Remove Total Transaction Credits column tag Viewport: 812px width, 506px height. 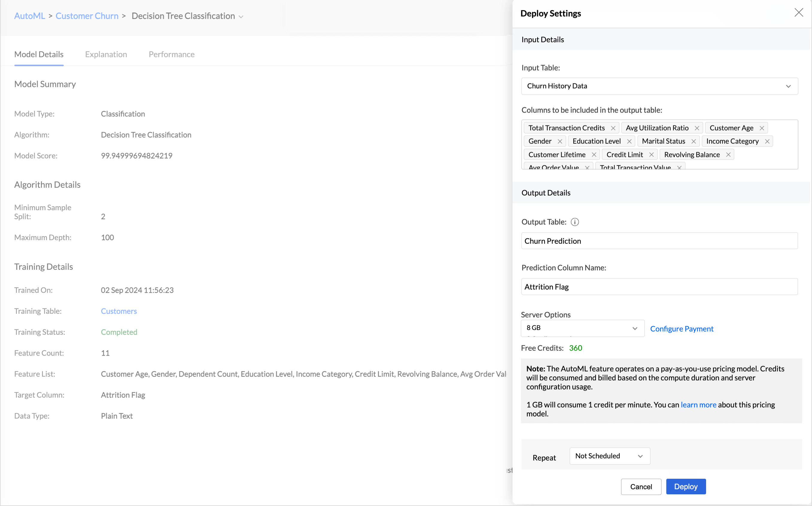click(613, 128)
